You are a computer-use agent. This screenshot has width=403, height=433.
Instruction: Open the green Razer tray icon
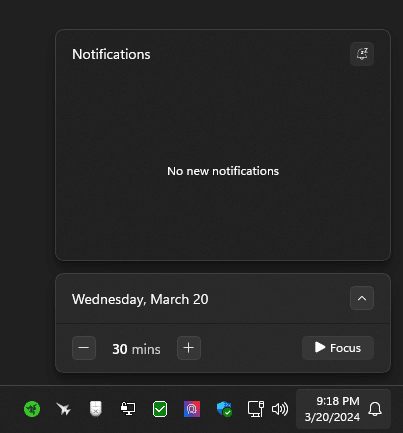32,409
